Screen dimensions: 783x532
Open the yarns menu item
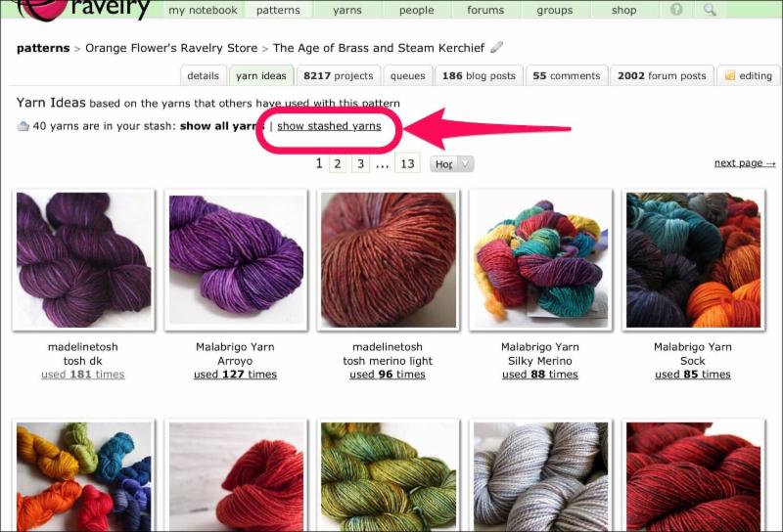347,10
